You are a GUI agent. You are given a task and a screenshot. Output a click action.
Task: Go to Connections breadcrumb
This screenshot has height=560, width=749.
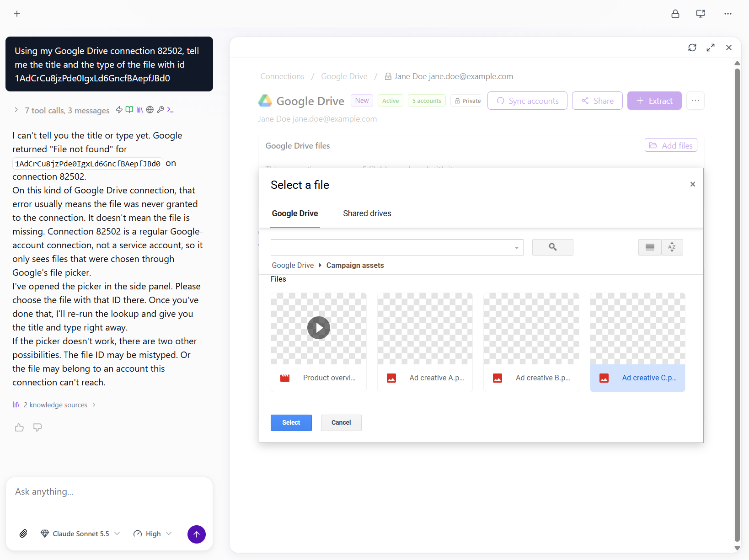(x=283, y=76)
